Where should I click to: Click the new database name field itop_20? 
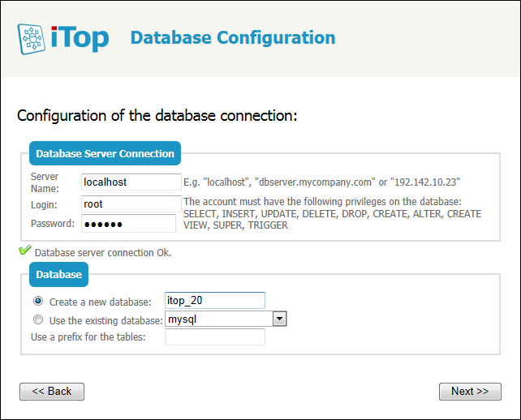(214, 301)
